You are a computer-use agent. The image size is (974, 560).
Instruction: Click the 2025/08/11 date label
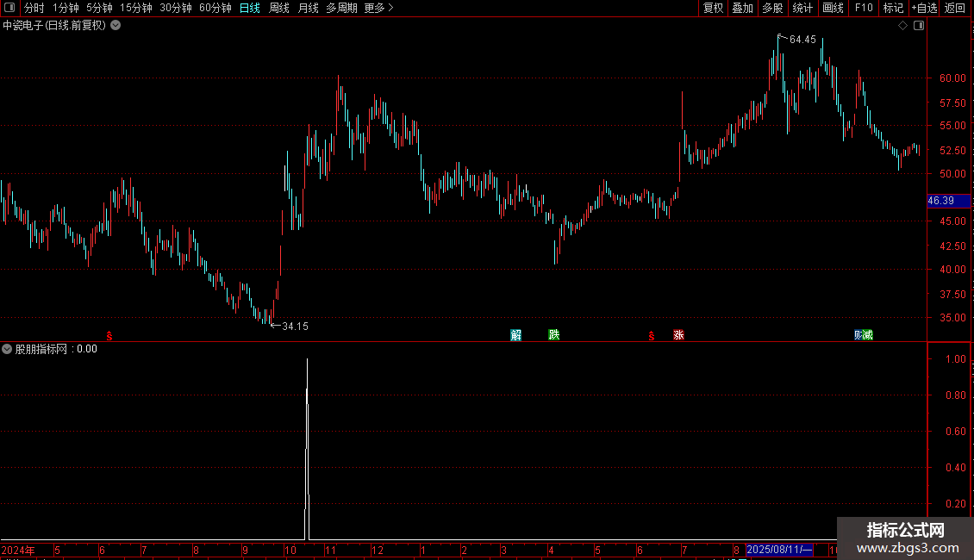pos(779,550)
